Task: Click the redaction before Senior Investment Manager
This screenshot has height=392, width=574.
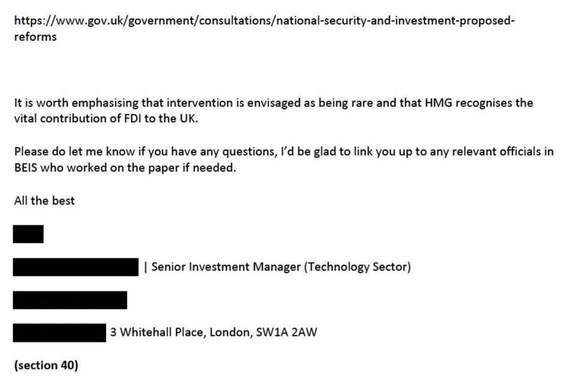Action: click(x=76, y=267)
